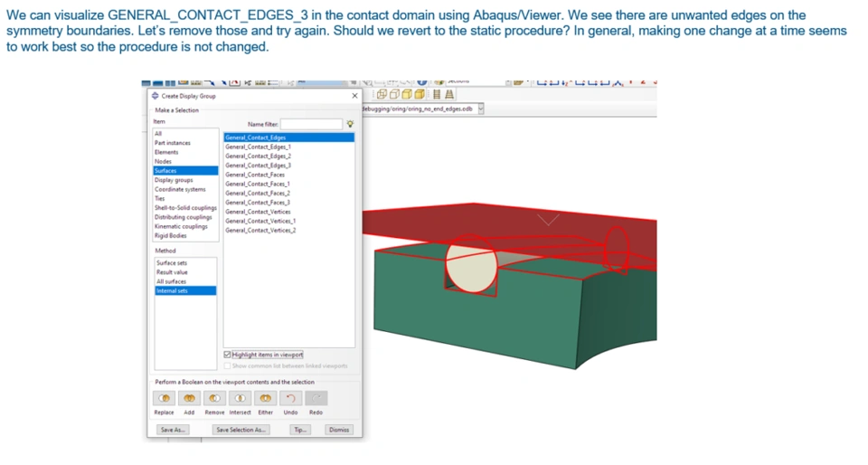Screen dimensions: 868x465
Task: Select General_Contact_Faces_1 in the list
Action: point(289,184)
